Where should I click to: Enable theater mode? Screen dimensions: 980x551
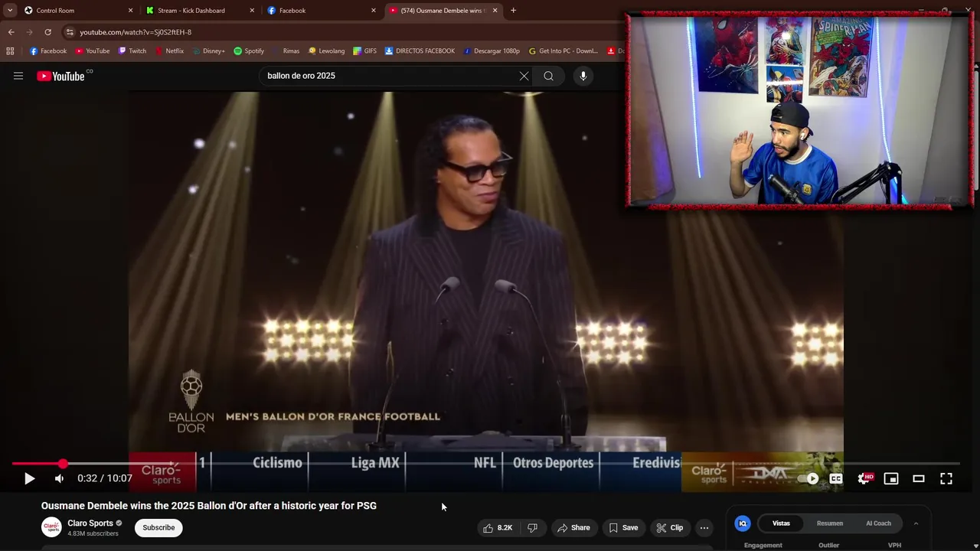(919, 478)
